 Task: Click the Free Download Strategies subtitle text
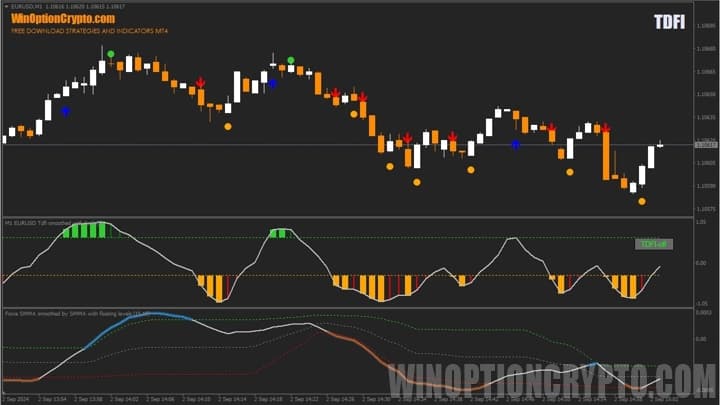pyautogui.click(x=89, y=32)
